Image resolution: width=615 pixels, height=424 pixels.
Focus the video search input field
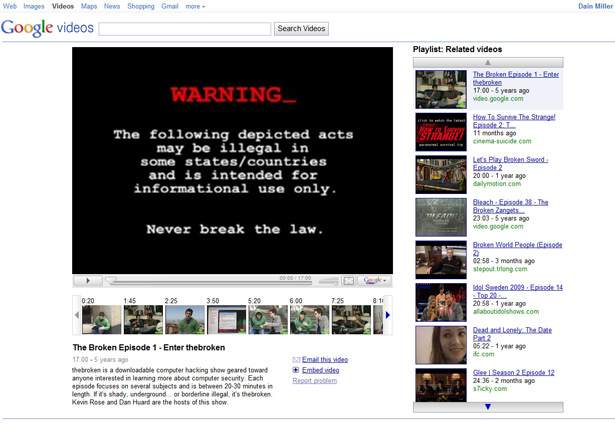pos(185,29)
